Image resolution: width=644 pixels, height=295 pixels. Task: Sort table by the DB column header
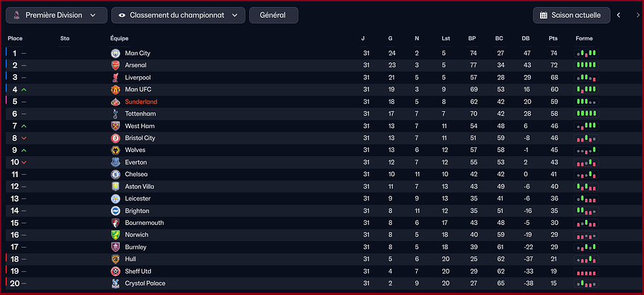(526, 39)
